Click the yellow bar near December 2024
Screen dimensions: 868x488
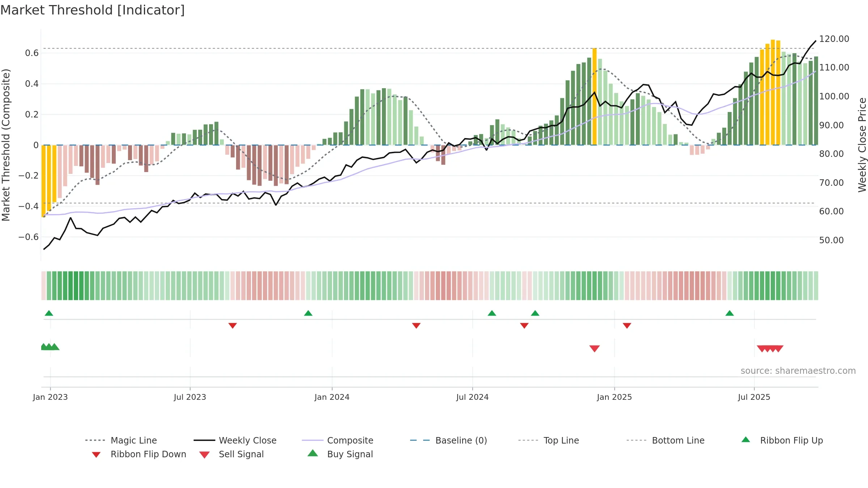pos(595,97)
